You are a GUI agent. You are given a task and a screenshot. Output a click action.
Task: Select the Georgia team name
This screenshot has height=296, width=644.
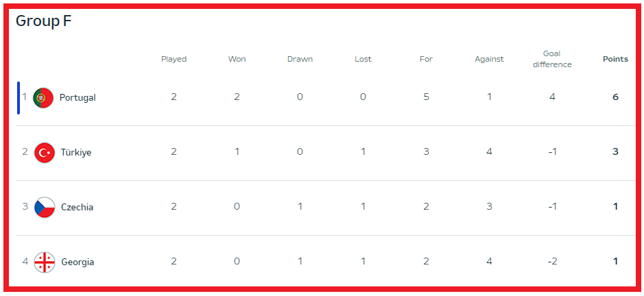[77, 262]
